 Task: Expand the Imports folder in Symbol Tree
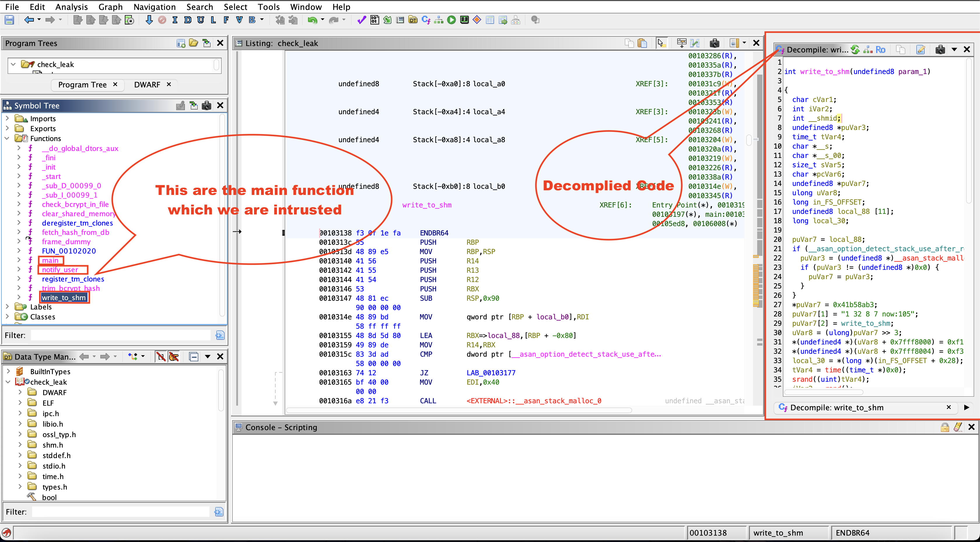pos(7,119)
